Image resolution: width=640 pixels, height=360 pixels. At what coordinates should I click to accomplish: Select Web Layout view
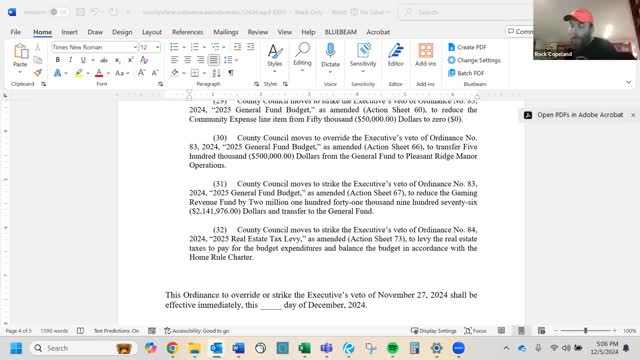pos(541,331)
